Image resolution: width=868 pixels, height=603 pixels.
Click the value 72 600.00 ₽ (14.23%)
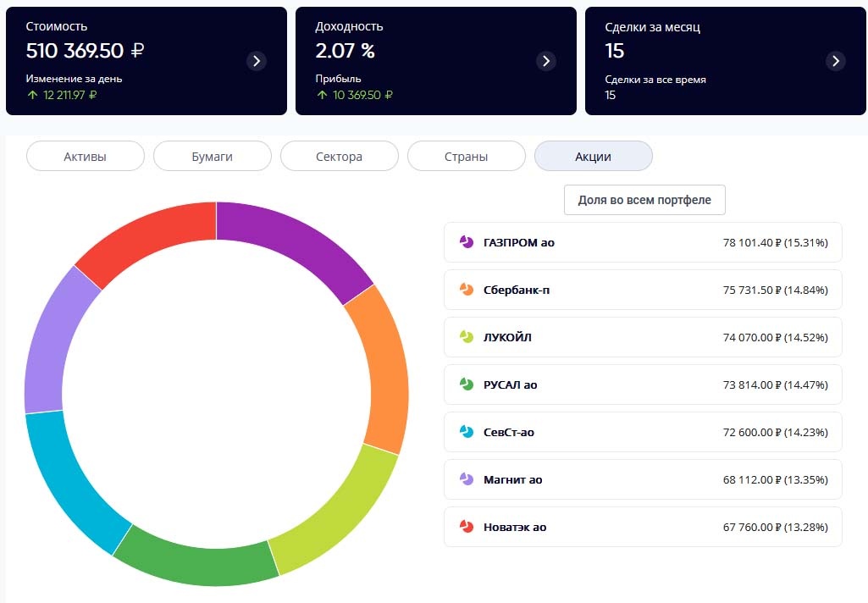click(775, 433)
